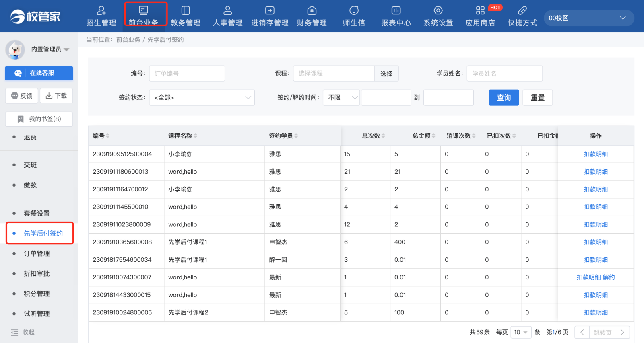Click 选择 button next to course field
The width and height of the screenshot is (644, 343).
click(386, 74)
